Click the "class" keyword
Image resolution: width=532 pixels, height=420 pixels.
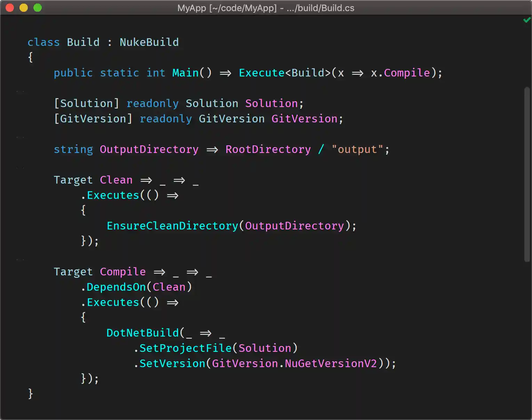[x=43, y=42]
